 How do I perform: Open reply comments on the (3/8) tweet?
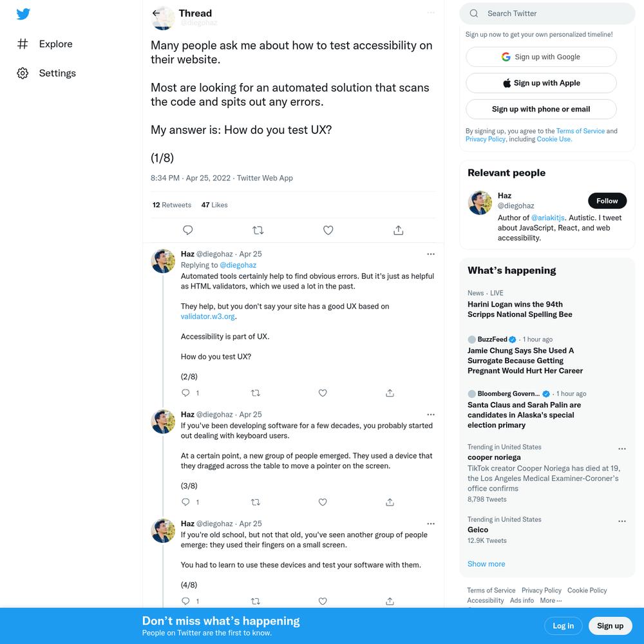[185, 502]
